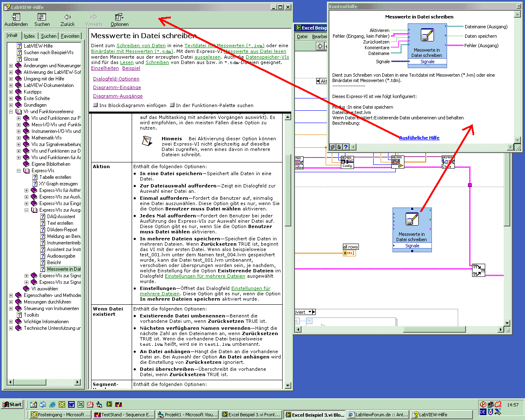The image size is (525, 420).
Task: Jump to Diagramm-Ausgänge section
Action: (118, 96)
